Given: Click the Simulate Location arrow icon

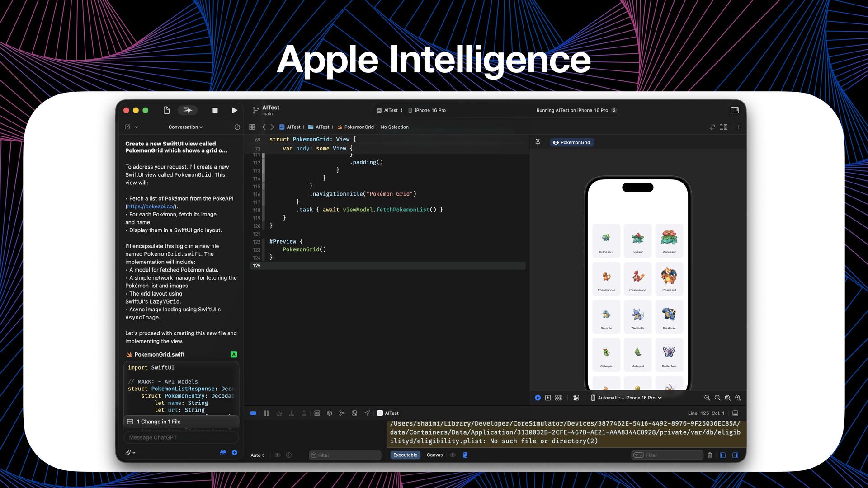Looking at the screenshot, I should (x=367, y=413).
